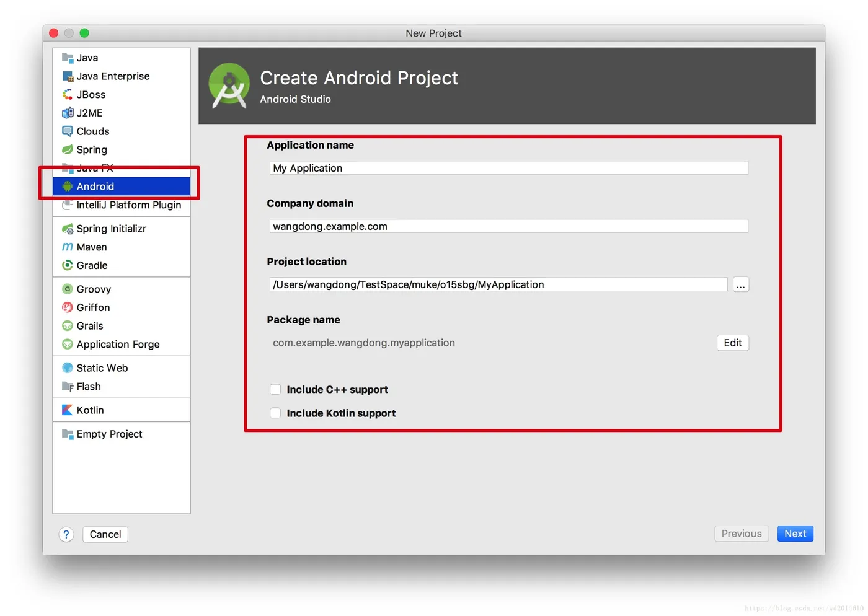
Task: Click the Android Studio logo in header
Action: click(229, 86)
